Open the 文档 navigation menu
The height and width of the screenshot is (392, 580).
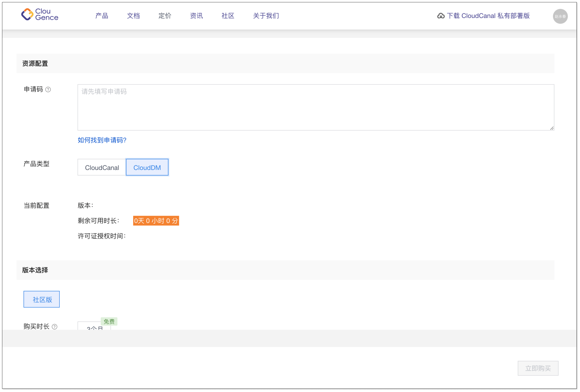coord(133,16)
